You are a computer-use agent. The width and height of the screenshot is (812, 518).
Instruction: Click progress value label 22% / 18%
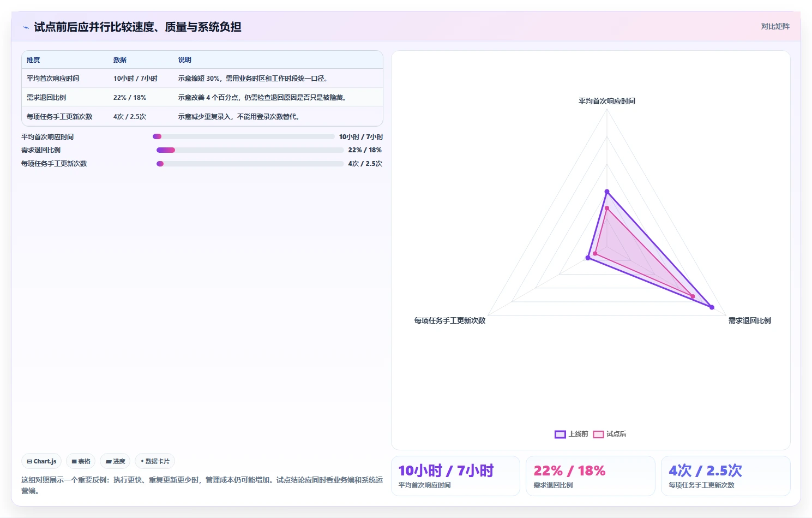point(365,150)
